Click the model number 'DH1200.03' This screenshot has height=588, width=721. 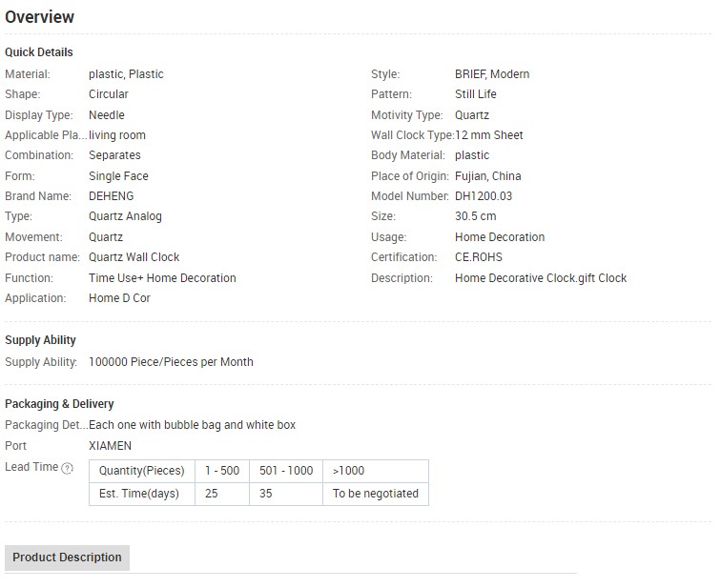point(484,196)
